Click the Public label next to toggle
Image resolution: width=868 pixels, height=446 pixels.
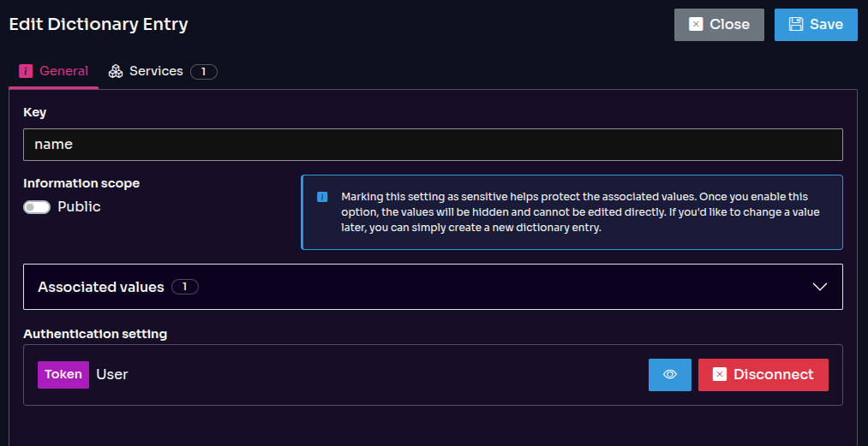[x=79, y=207]
